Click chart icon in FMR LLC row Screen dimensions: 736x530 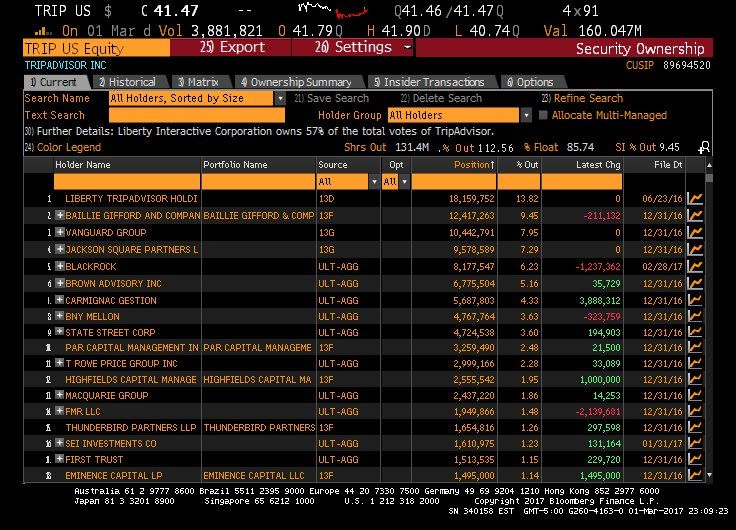pyautogui.click(x=696, y=412)
